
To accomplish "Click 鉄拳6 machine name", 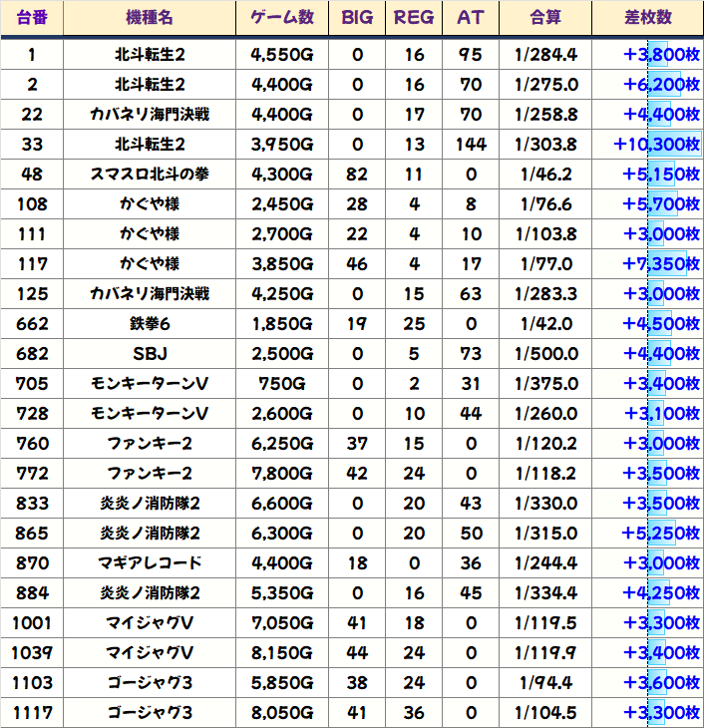I will point(150,324).
